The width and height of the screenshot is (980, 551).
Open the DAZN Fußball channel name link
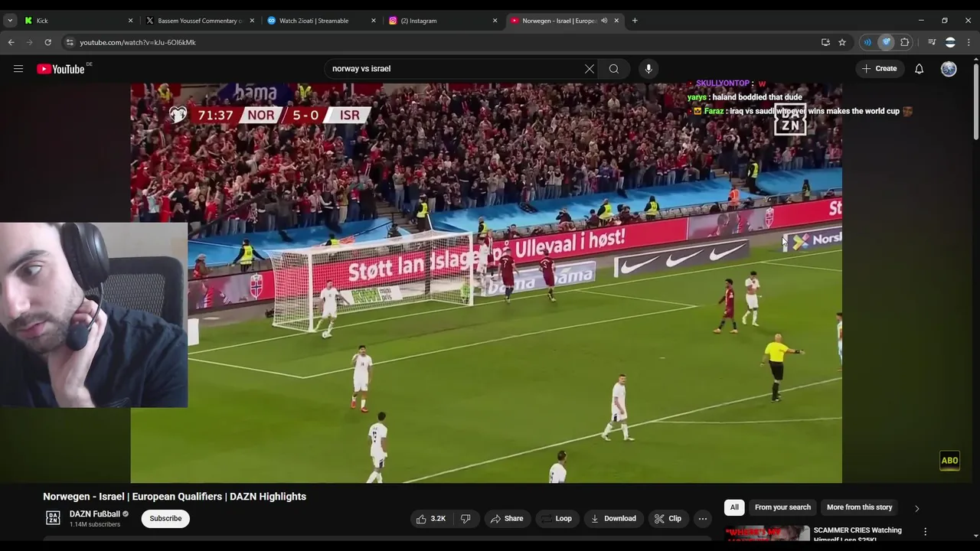(95, 514)
